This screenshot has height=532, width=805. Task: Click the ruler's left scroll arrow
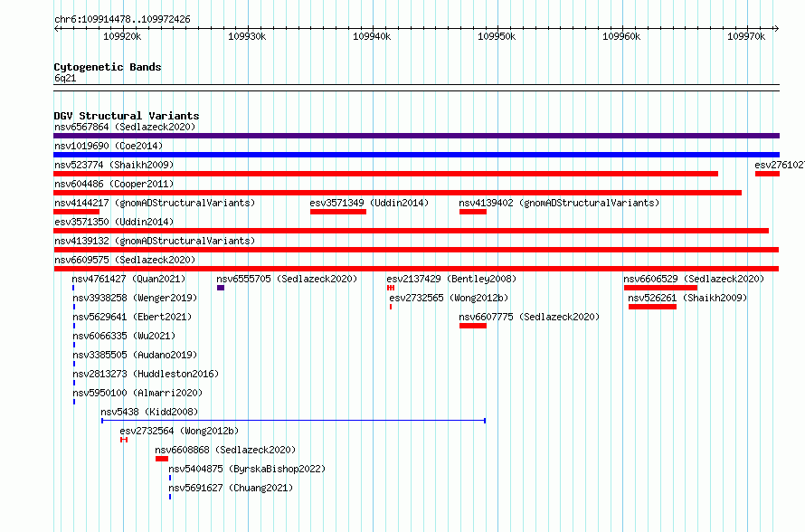[x=56, y=29]
